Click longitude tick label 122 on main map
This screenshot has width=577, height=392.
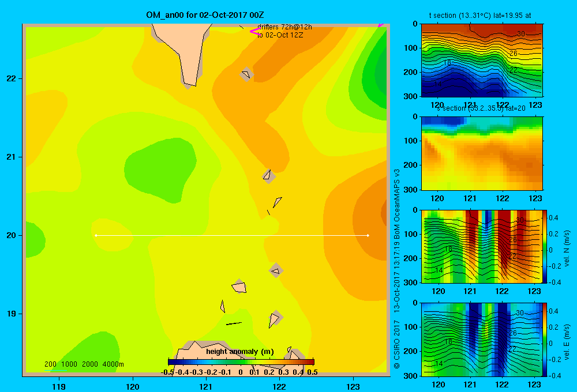pos(279,386)
